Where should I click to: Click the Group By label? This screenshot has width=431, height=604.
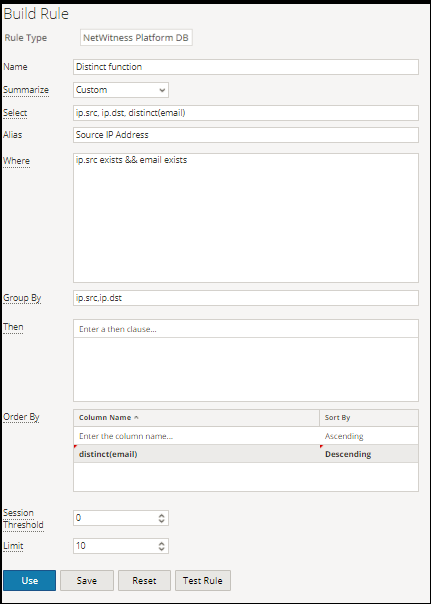[x=22, y=298]
